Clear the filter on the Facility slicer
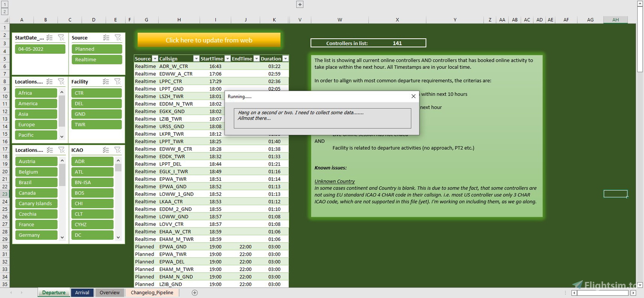644x298 pixels. point(118,81)
